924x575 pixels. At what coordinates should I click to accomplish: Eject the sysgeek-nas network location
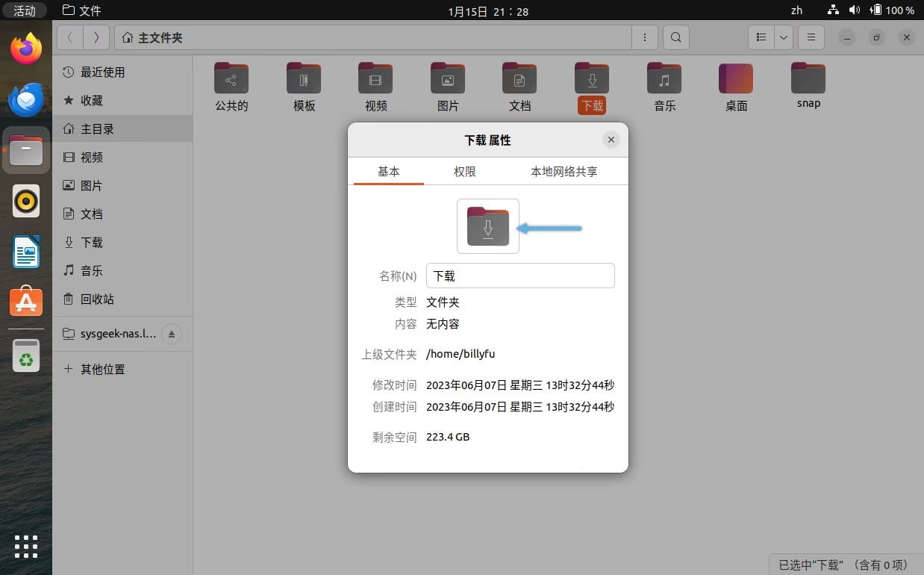pyautogui.click(x=172, y=334)
